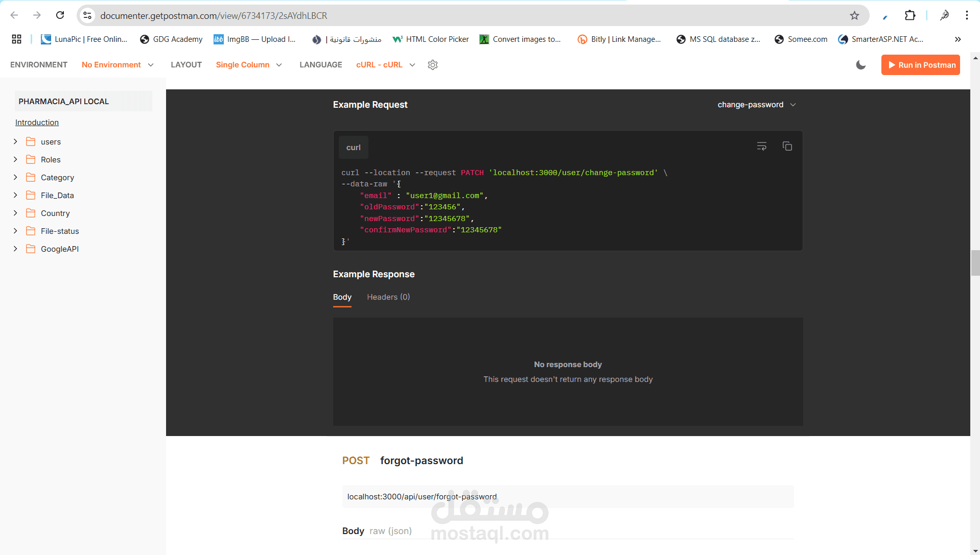Reload the current page
This screenshot has width=980, height=555.
coord(60,15)
